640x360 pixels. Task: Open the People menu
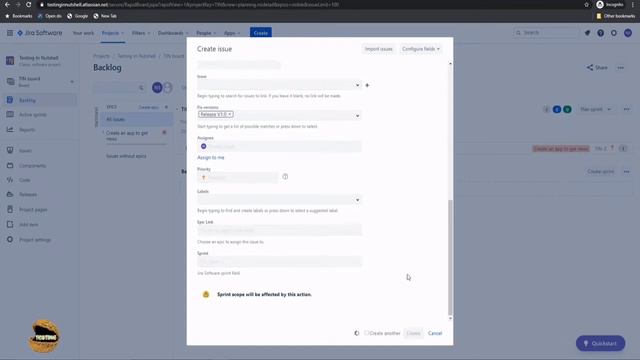(x=206, y=33)
